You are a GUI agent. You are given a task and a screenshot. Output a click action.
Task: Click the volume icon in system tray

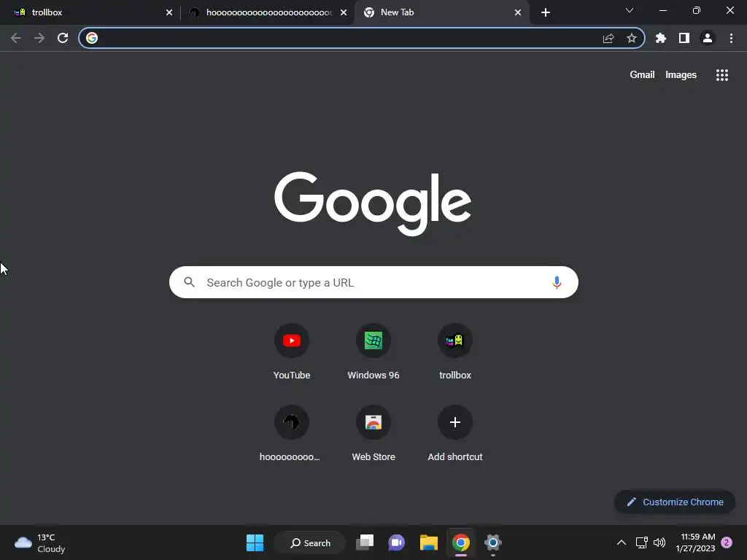[659, 542]
